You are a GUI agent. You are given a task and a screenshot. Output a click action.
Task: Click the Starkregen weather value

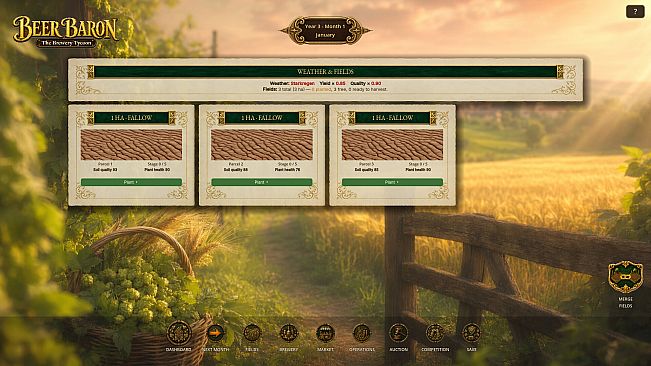[x=303, y=83]
